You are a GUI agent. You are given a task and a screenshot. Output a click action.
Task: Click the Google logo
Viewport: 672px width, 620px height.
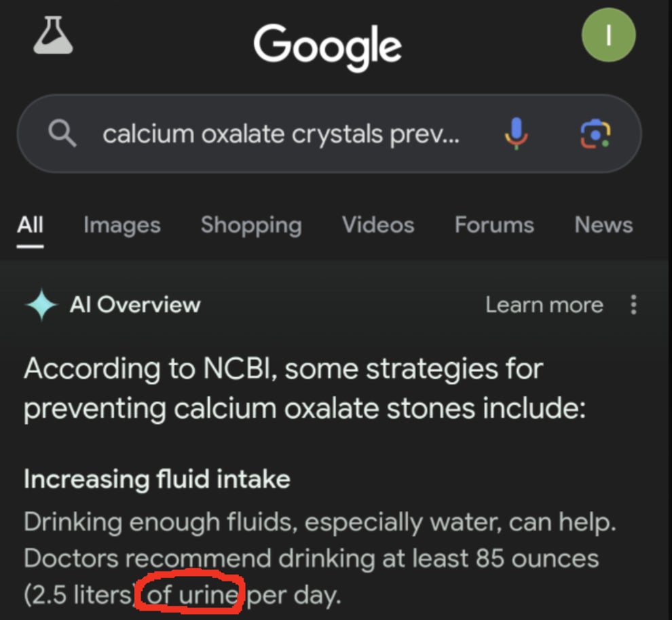tap(327, 46)
